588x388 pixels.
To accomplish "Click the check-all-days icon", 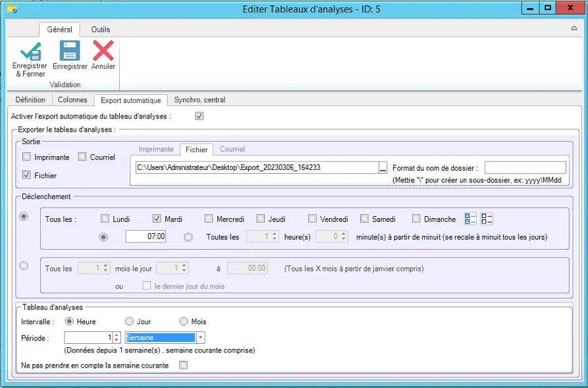I will click(x=470, y=219).
